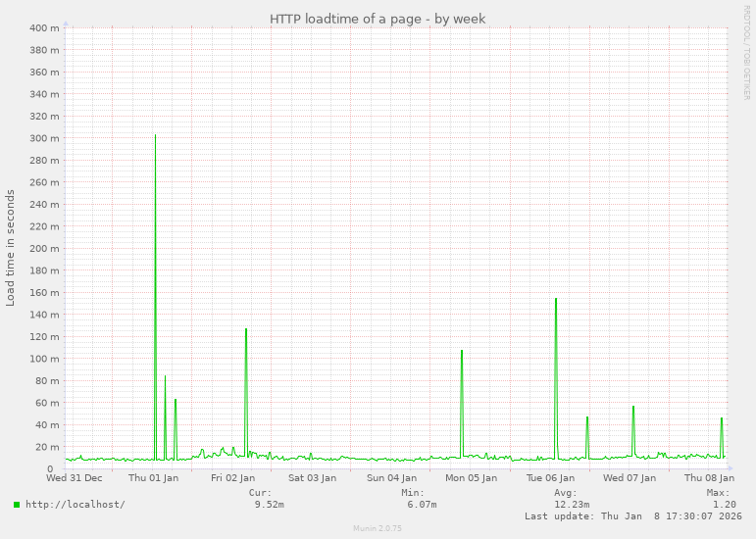Viewport: 756px width, 539px height.
Task: Click the Mon 05 Jan spike peak near 107 m
Action: (462, 351)
